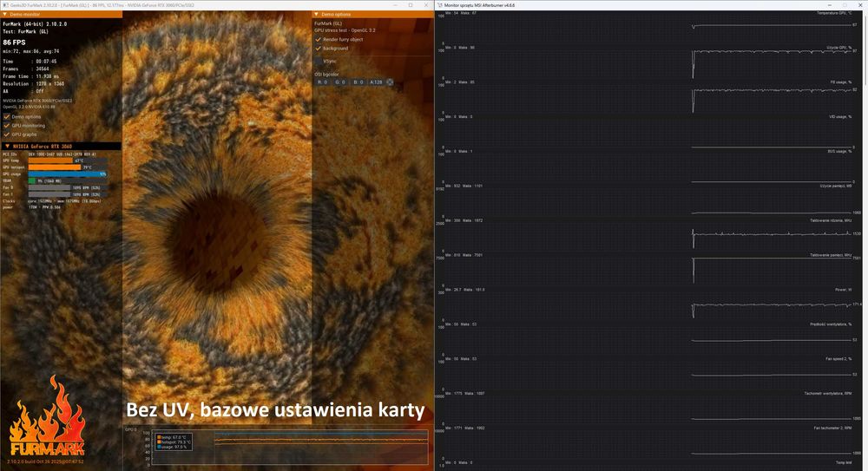This screenshot has height=471, width=868.
Task: Click the FurMark app icon in title bar
Action: coord(4,5)
